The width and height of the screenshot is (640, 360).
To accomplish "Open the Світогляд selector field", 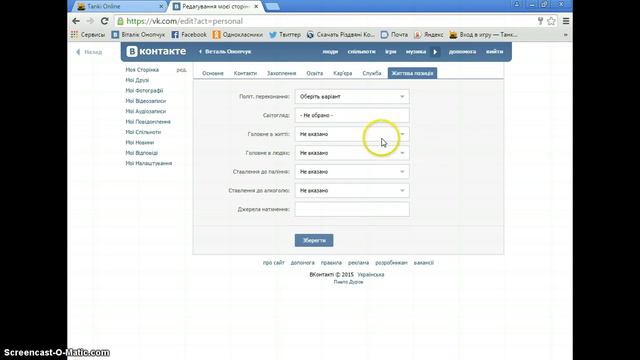I will pyautogui.click(x=352, y=116).
